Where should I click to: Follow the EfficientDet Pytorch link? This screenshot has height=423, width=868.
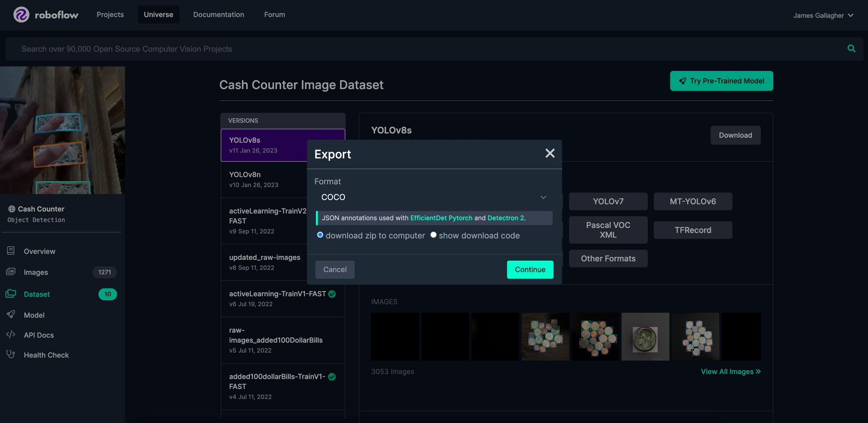(441, 218)
